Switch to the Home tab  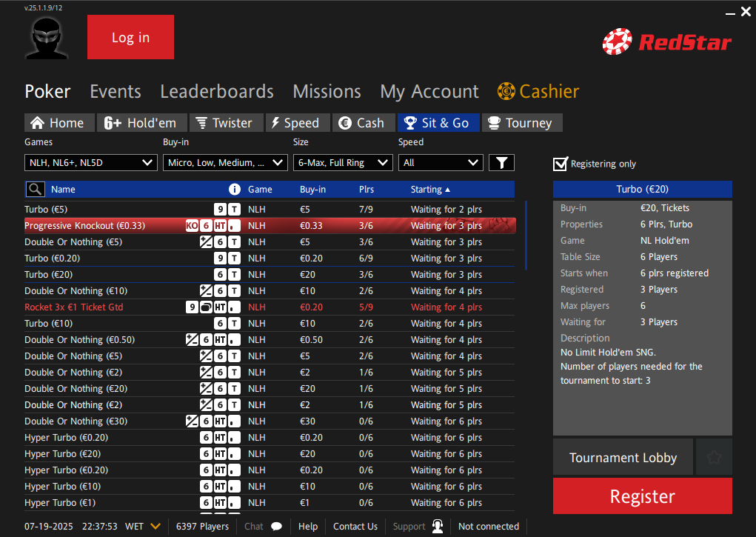(x=58, y=123)
